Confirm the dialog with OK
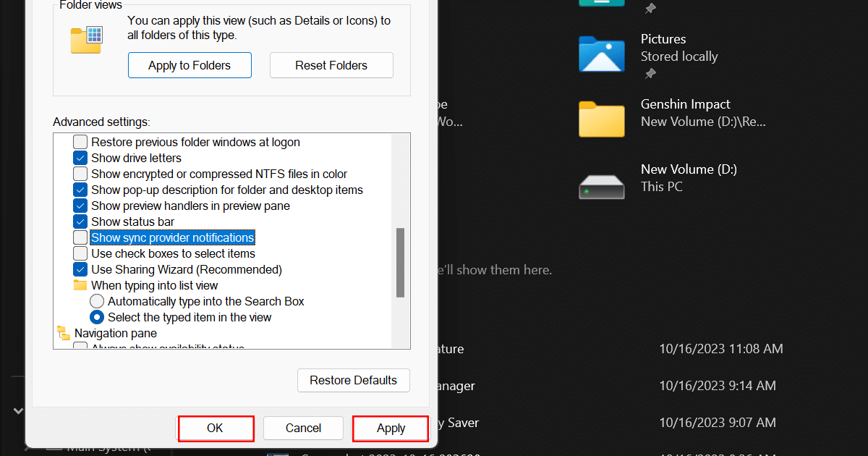 pyautogui.click(x=216, y=428)
